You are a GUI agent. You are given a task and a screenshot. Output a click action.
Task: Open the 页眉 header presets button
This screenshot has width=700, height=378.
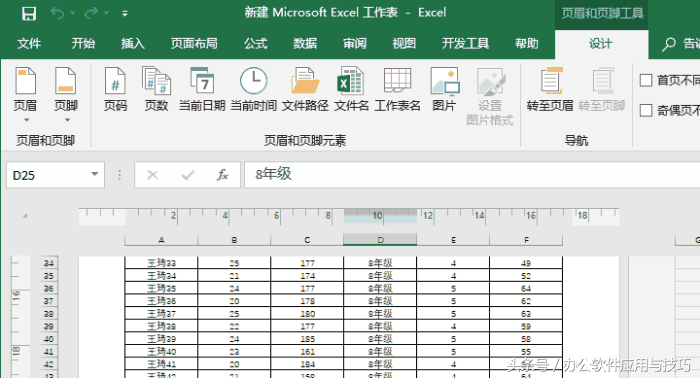coord(25,95)
